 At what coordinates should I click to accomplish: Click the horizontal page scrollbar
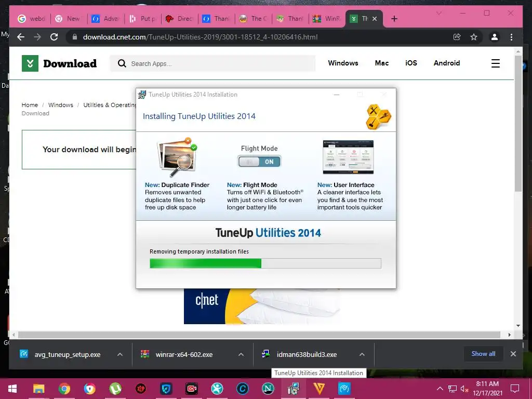(x=259, y=335)
